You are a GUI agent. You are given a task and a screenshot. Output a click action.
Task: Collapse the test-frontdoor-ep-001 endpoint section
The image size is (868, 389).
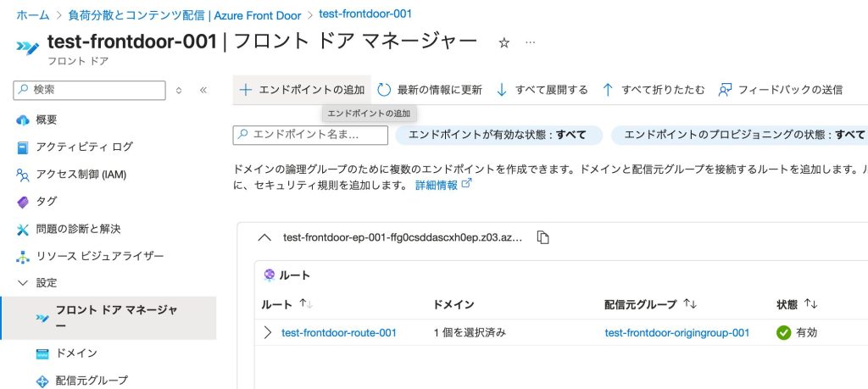[264, 237]
